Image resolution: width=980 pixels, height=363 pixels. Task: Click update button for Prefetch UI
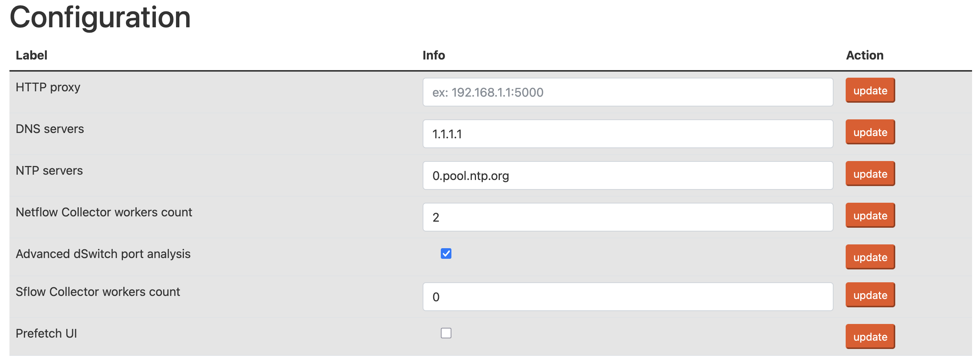point(870,337)
